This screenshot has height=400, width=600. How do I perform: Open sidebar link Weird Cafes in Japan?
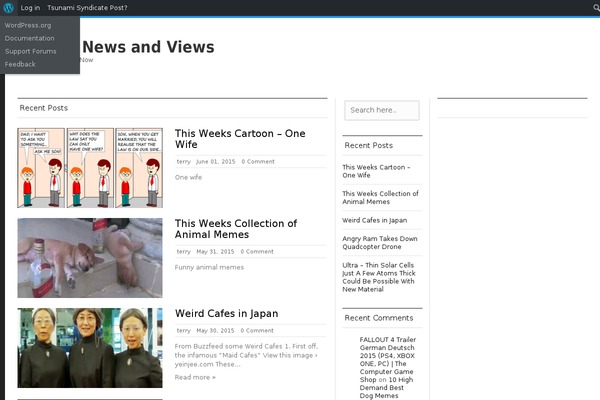click(x=375, y=220)
